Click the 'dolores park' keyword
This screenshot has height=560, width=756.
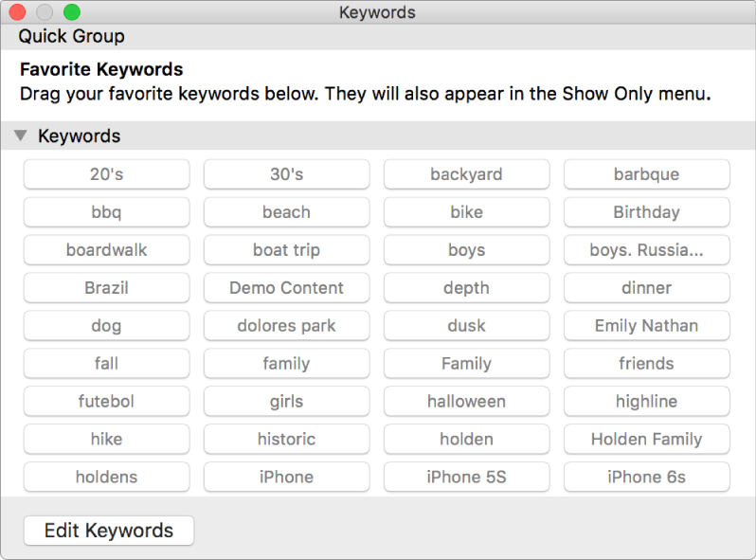coord(286,326)
